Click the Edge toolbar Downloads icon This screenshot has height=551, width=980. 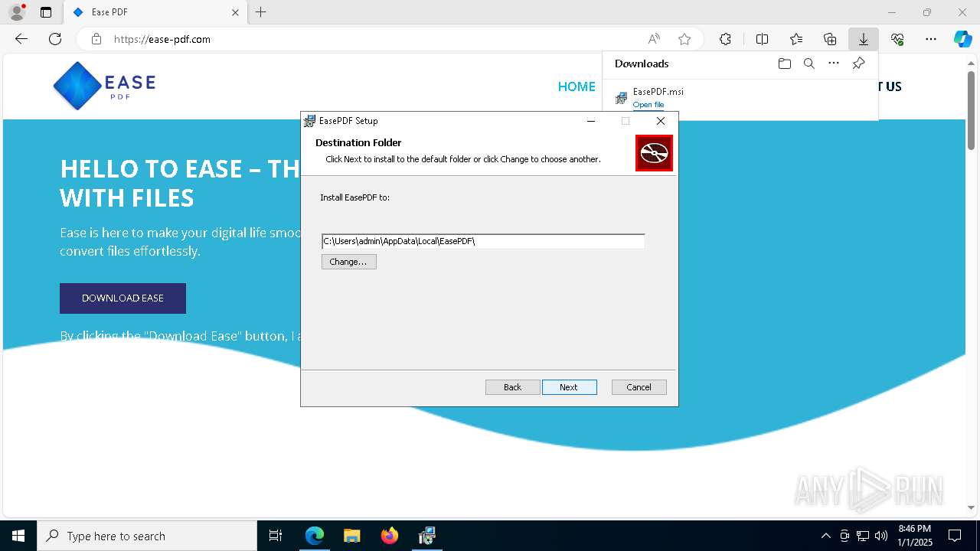[x=863, y=39]
